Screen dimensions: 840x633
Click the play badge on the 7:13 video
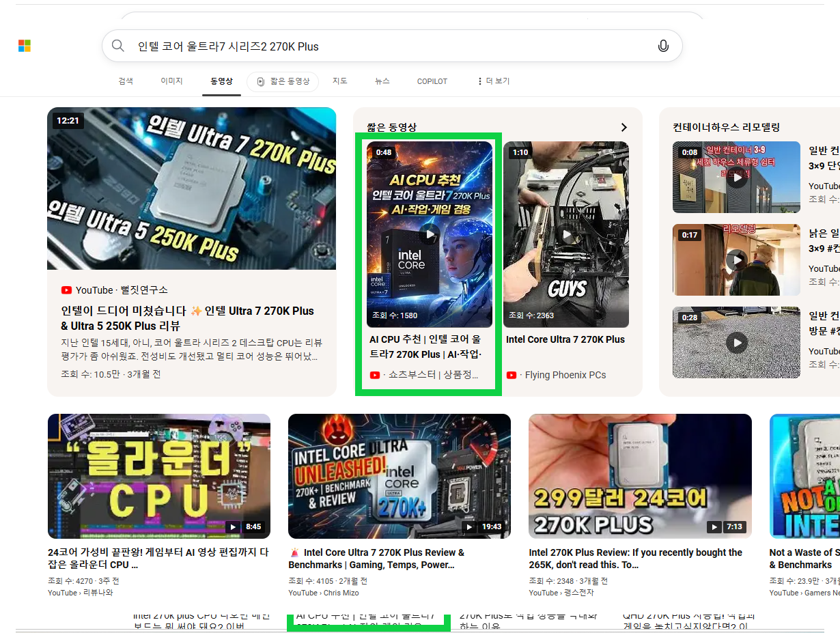[x=714, y=527]
